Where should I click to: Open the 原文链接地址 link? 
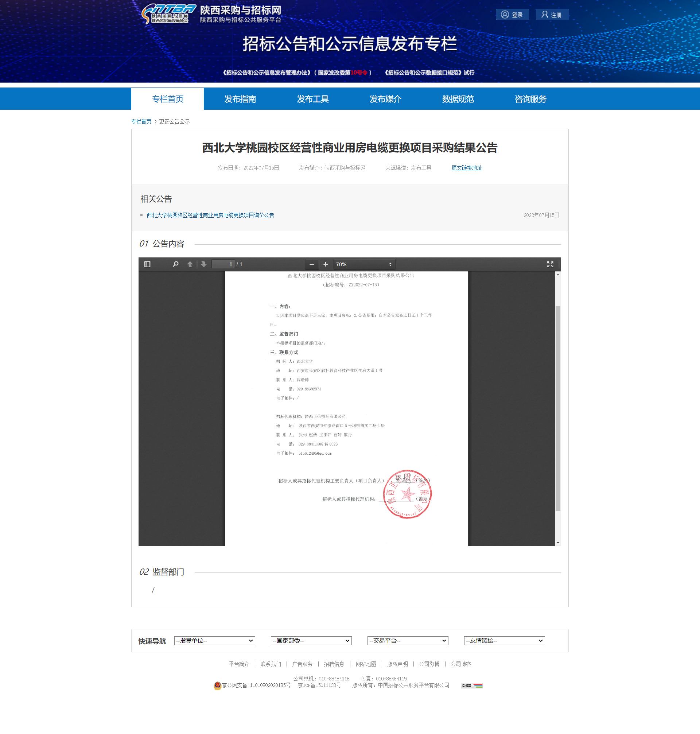point(466,168)
